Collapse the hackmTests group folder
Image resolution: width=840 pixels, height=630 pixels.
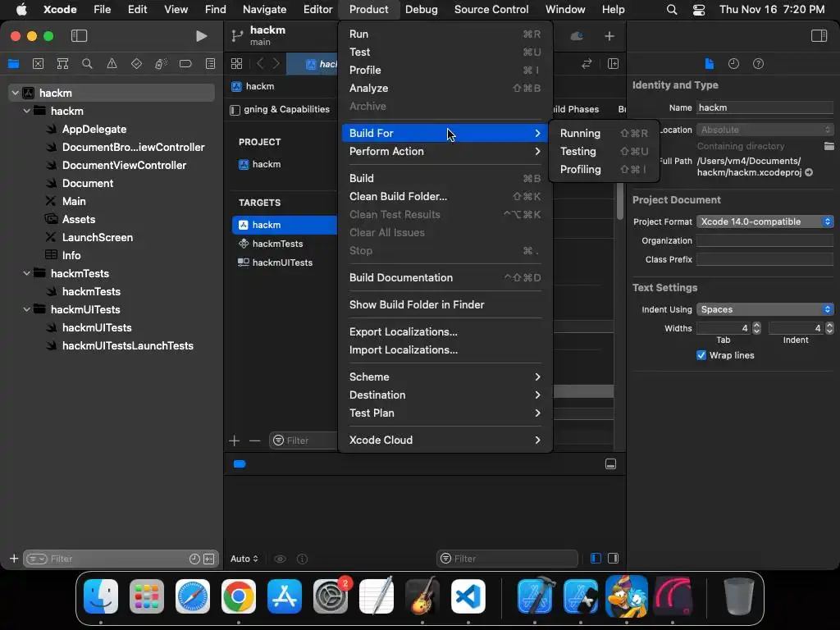[27, 273]
